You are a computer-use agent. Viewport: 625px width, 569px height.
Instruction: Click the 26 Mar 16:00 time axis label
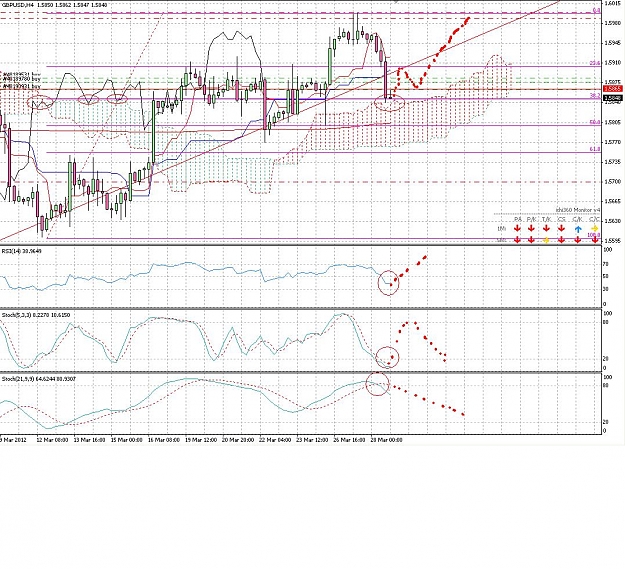click(x=349, y=440)
